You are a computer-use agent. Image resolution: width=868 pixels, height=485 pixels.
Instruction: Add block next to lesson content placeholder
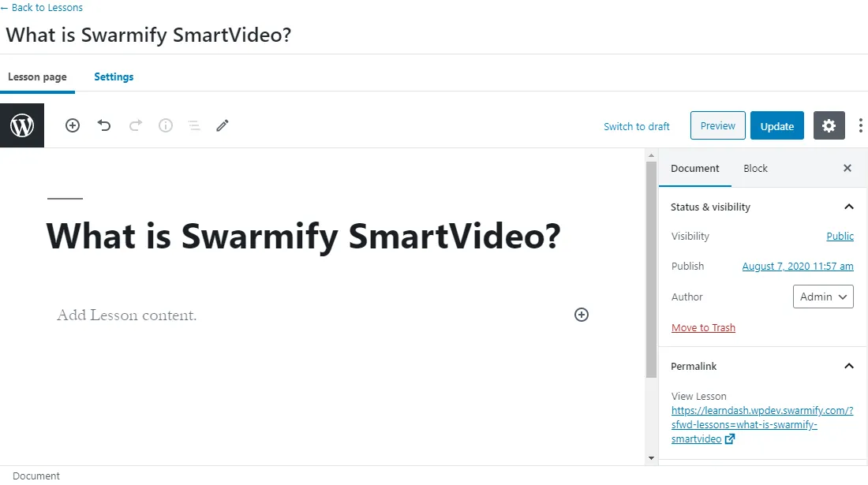[x=582, y=315]
